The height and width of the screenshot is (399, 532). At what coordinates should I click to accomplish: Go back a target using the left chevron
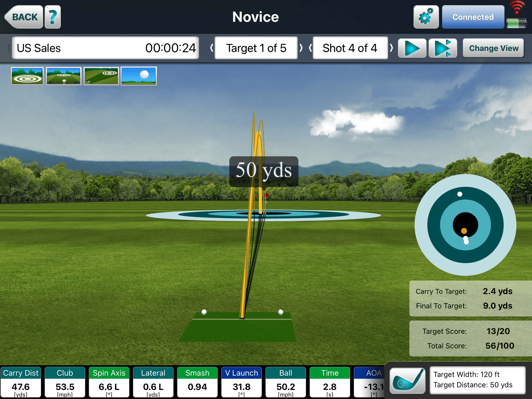coord(212,48)
